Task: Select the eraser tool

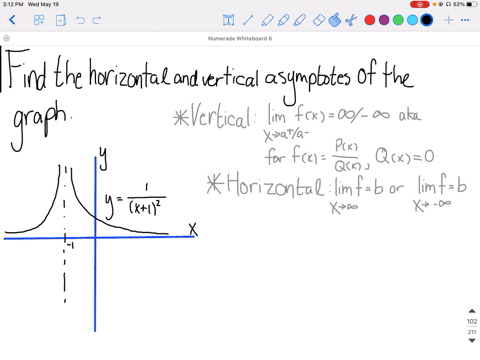Action: tap(319, 20)
